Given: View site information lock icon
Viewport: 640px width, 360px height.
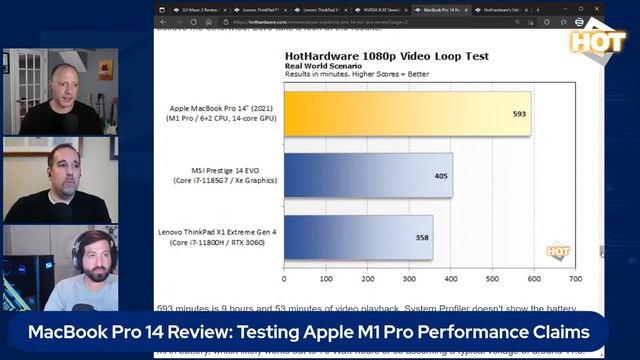Looking at the screenshot, I should coord(226,22).
